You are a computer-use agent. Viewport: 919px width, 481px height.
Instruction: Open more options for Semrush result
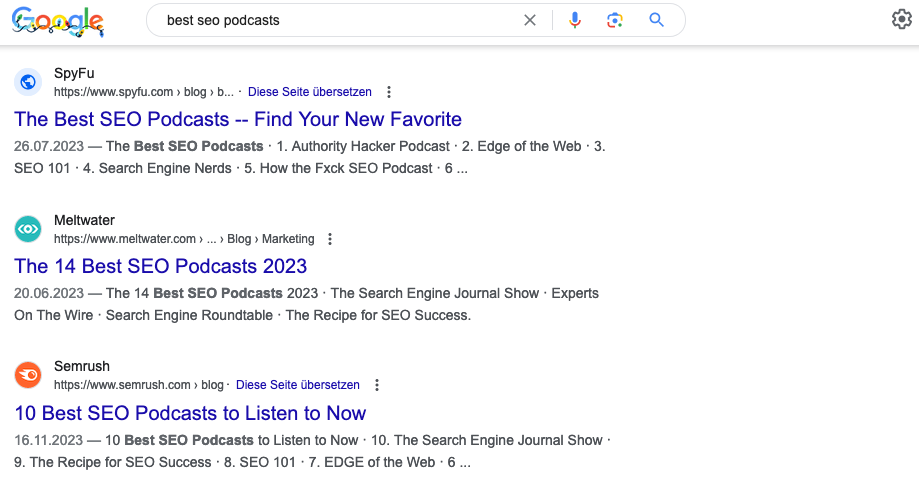[377, 385]
